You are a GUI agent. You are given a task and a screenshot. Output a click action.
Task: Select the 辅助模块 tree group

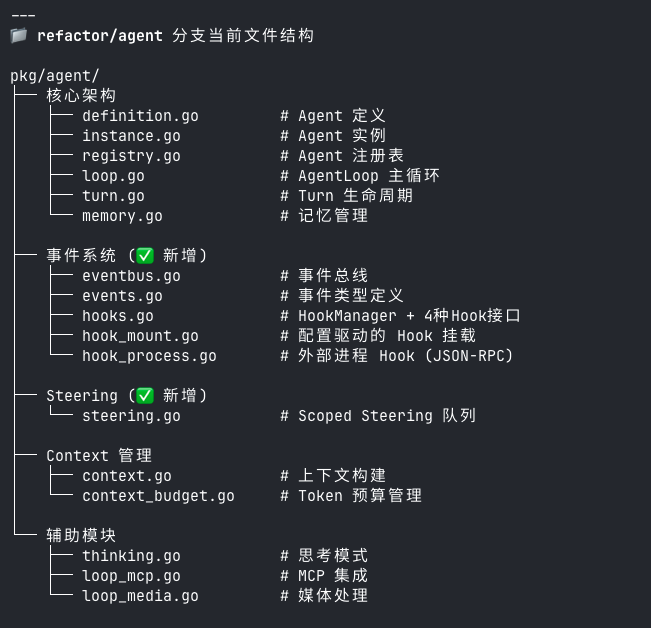(81, 536)
